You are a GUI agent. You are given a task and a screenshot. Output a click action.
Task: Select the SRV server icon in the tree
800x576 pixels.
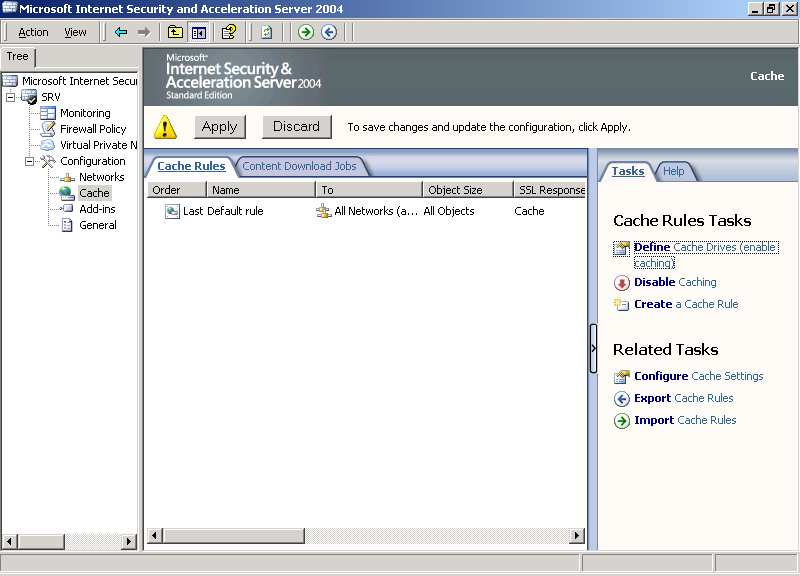click(x=29, y=97)
